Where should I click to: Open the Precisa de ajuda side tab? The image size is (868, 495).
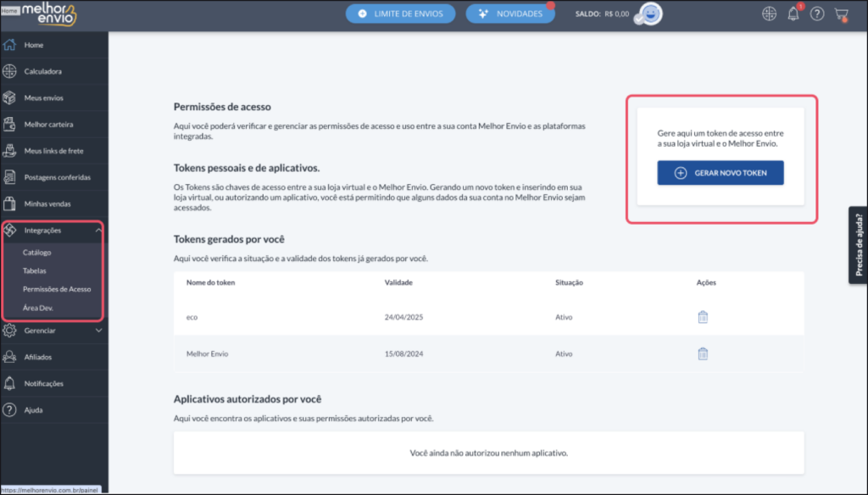click(858, 245)
